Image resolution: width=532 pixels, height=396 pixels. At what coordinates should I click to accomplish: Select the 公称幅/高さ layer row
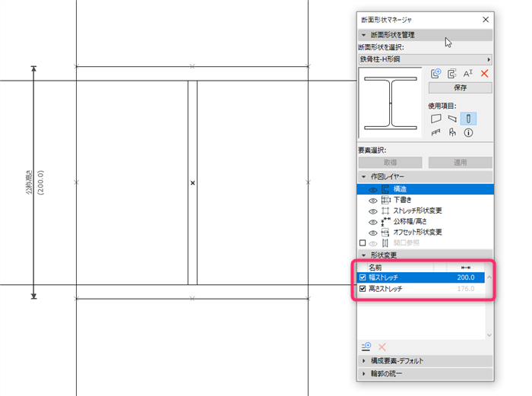425,222
